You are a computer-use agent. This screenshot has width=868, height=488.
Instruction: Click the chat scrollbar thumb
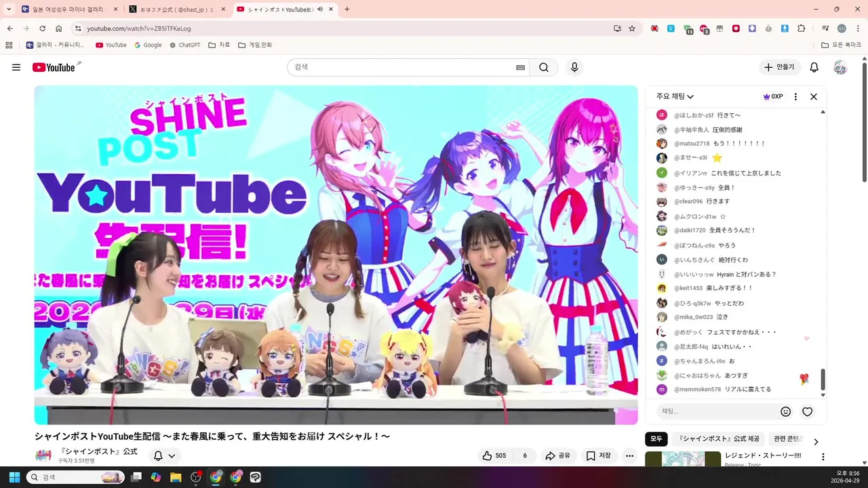(x=823, y=380)
